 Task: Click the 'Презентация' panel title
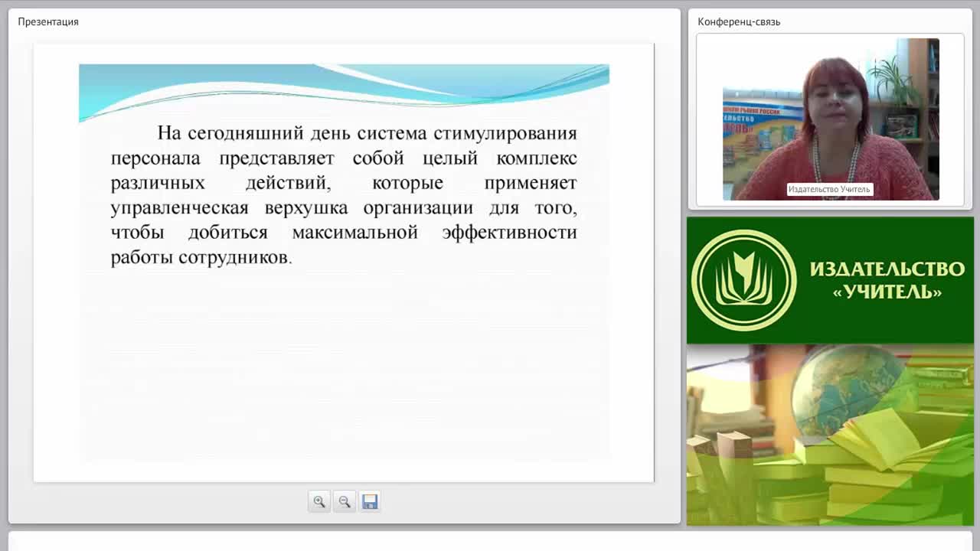click(48, 21)
